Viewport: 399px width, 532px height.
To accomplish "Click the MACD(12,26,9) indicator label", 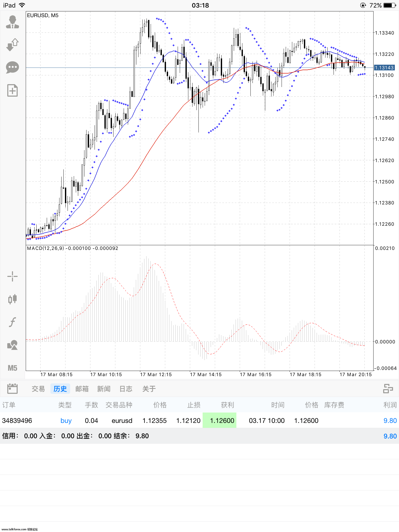I will [46, 248].
